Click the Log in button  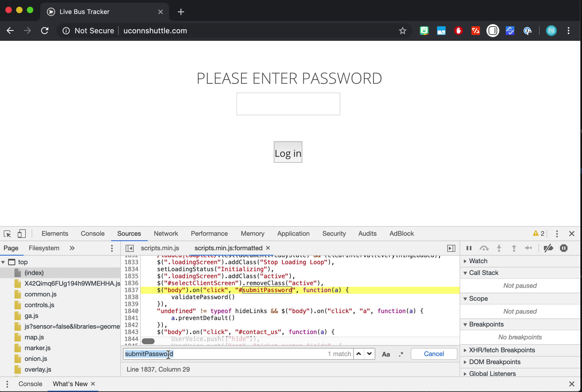(288, 152)
